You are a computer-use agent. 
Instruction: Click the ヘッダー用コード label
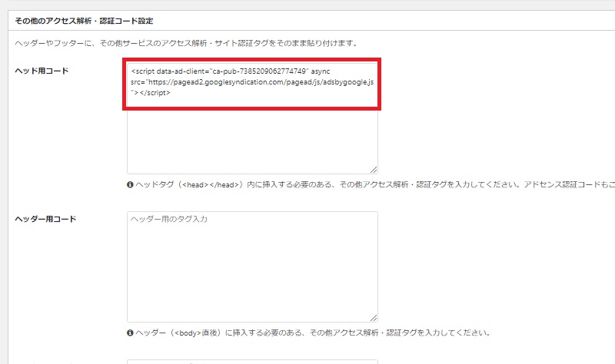click(x=45, y=219)
